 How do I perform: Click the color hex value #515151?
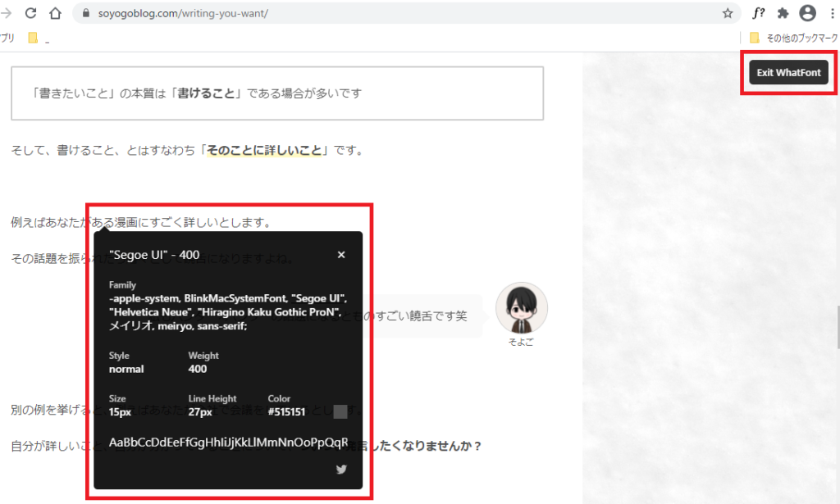[x=286, y=412]
